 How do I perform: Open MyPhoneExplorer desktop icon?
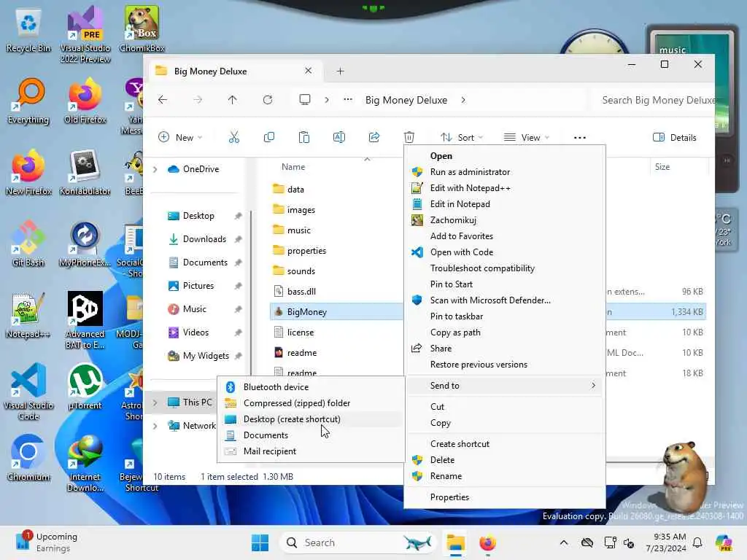tap(85, 244)
